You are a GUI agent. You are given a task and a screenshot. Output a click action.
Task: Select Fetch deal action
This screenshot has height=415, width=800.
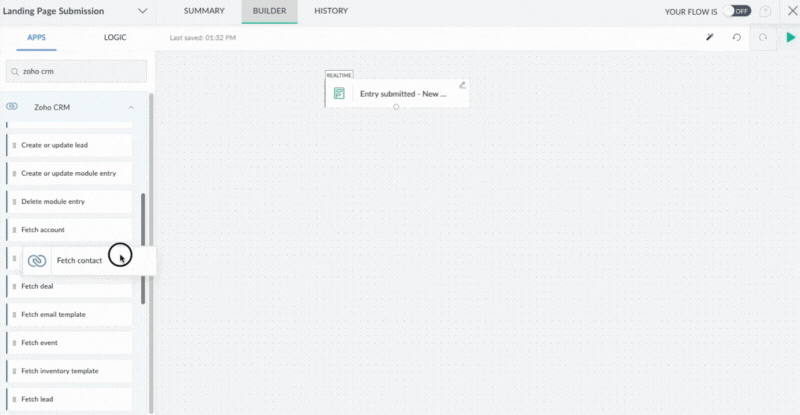69,286
